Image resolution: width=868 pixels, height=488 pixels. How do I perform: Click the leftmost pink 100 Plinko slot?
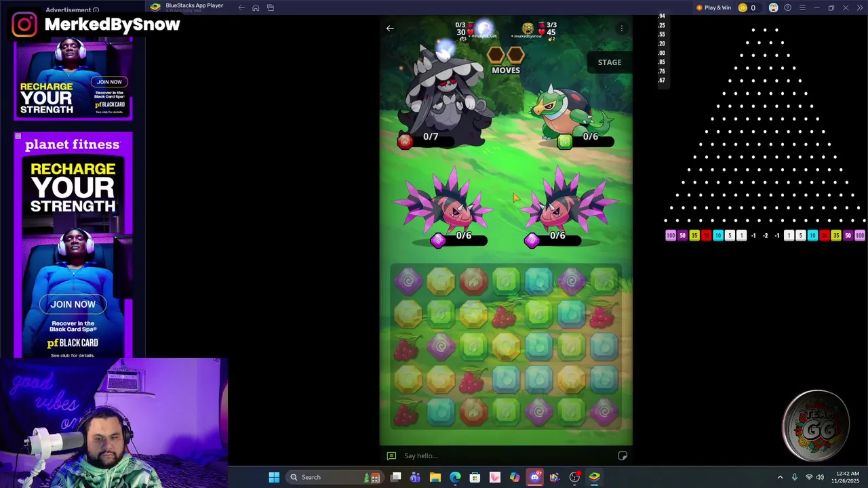671,235
